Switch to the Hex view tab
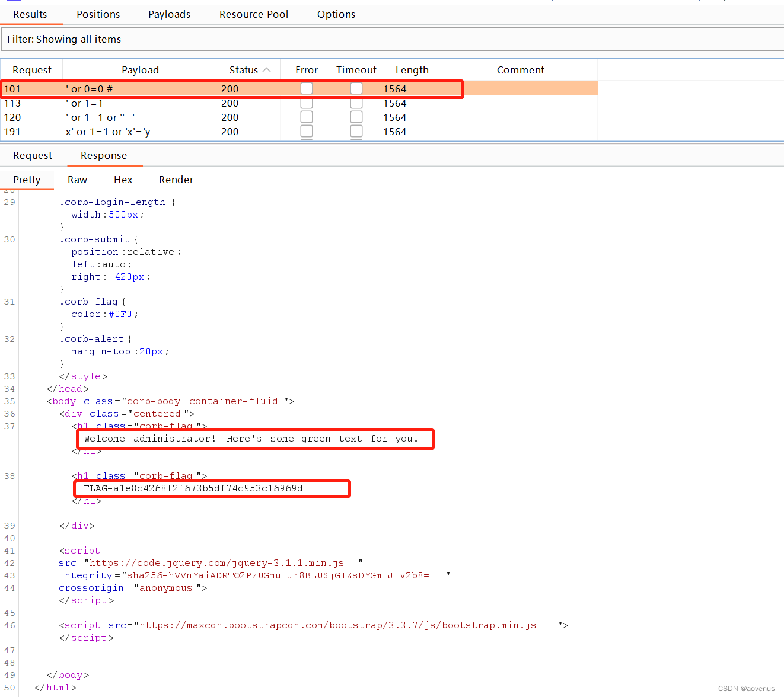The width and height of the screenshot is (784, 697). click(x=123, y=180)
